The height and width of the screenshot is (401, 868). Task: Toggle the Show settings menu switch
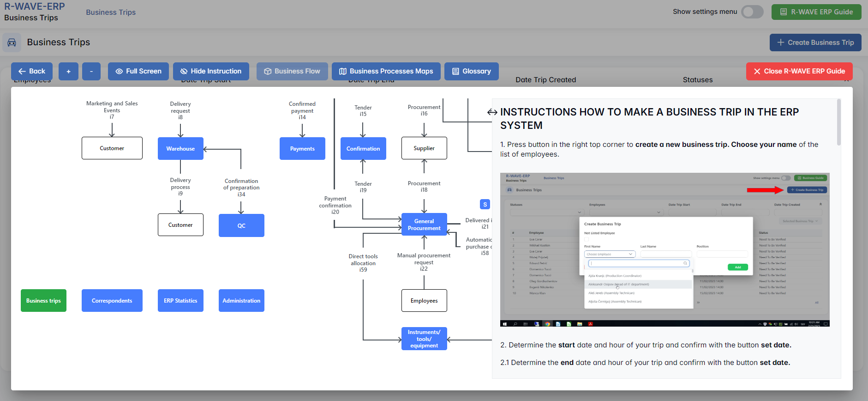pyautogui.click(x=752, y=12)
